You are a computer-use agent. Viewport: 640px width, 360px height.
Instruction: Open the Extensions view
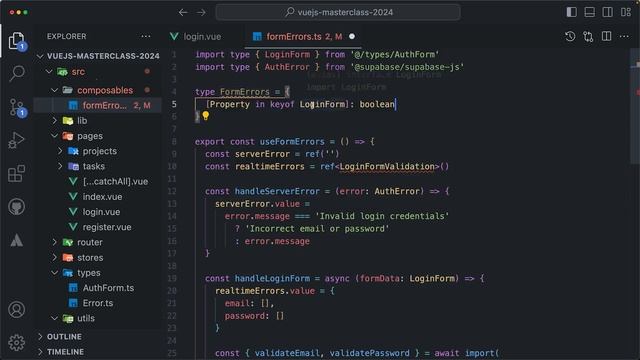[16, 174]
